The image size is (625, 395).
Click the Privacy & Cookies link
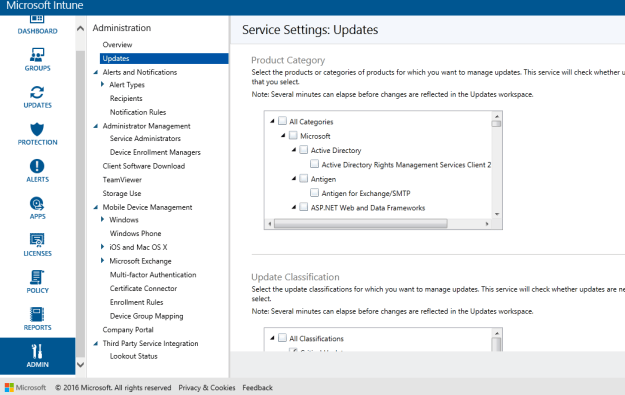click(x=206, y=388)
